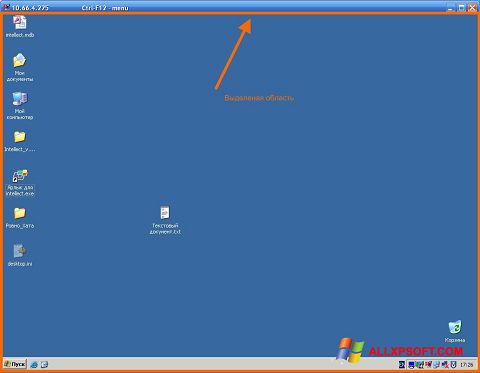Minimize the remote viewer window
This screenshot has height=373, width=480.
click(x=451, y=8)
